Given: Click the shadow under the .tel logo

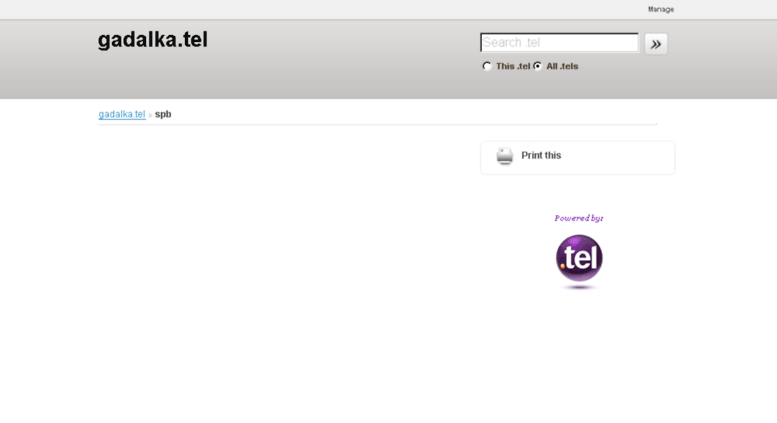Looking at the screenshot, I should tap(579, 287).
